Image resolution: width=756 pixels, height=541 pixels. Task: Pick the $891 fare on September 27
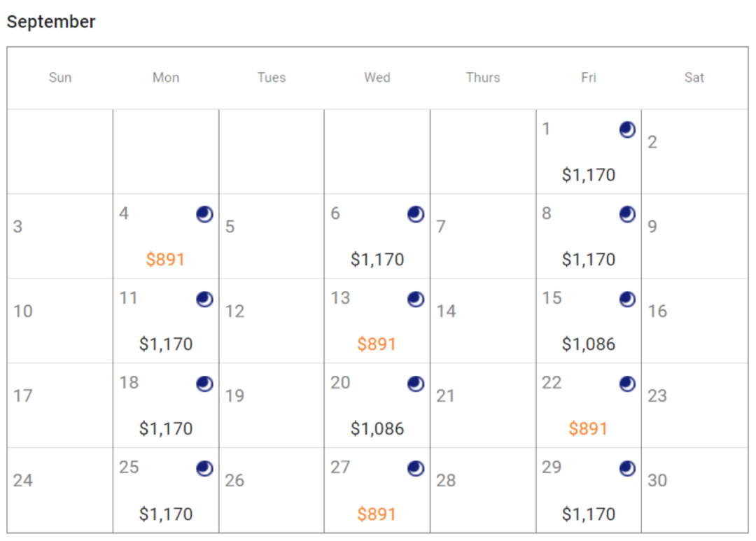(x=377, y=514)
